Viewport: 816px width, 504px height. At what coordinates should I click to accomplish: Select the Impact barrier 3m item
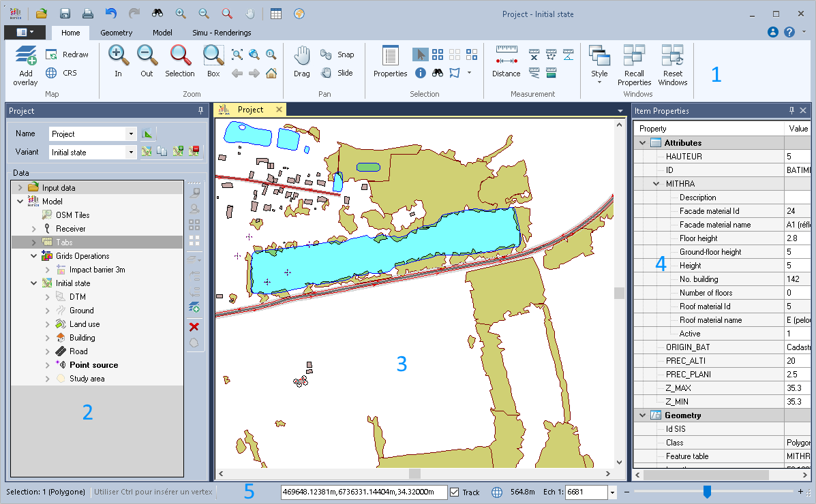coord(97,270)
